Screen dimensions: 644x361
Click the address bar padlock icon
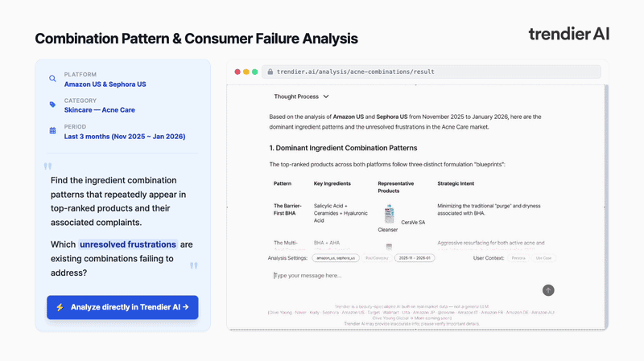269,72
